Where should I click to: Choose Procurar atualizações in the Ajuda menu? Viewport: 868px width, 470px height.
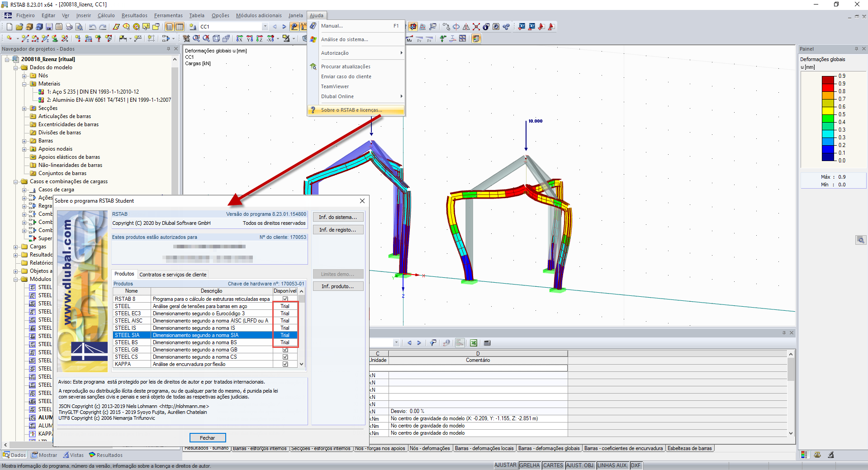[x=346, y=66]
